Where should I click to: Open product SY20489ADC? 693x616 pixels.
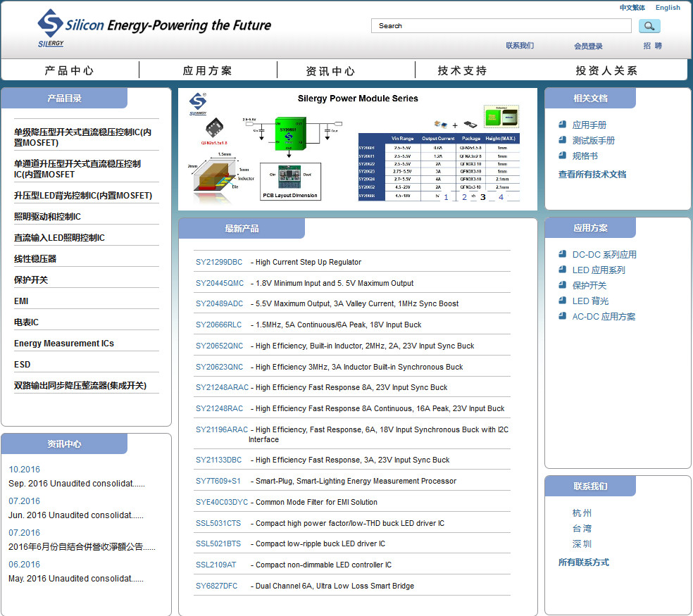point(219,303)
